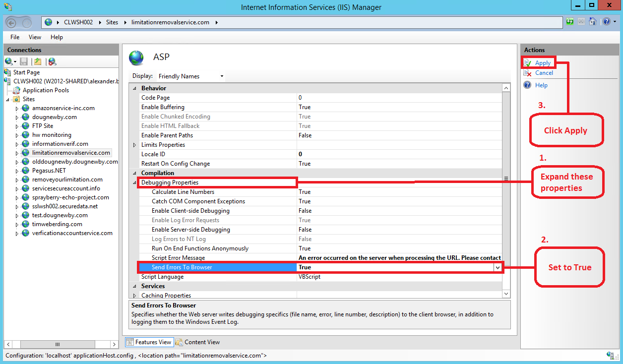Click the property grid vertical scrollbar thumb
This screenshot has width=623, height=364.
(506, 179)
